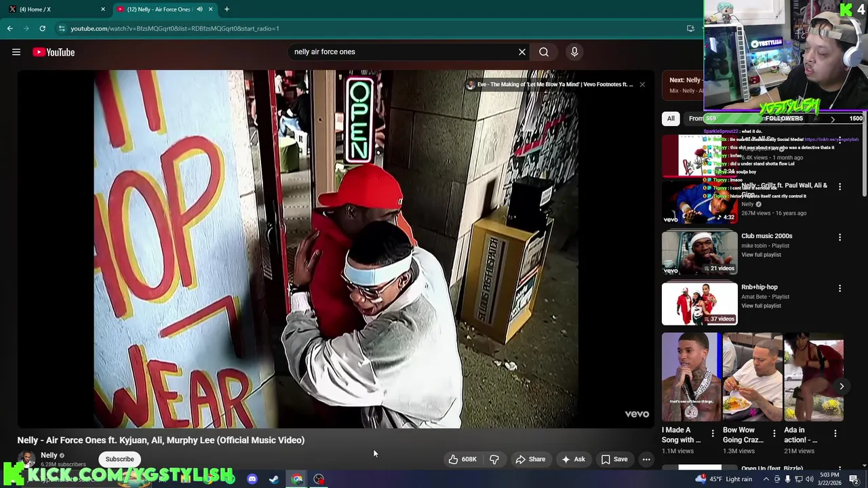The height and width of the screenshot is (488, 868).
Task: Open options for Rnb+hip-hop playlist
Action: point(840,288)
